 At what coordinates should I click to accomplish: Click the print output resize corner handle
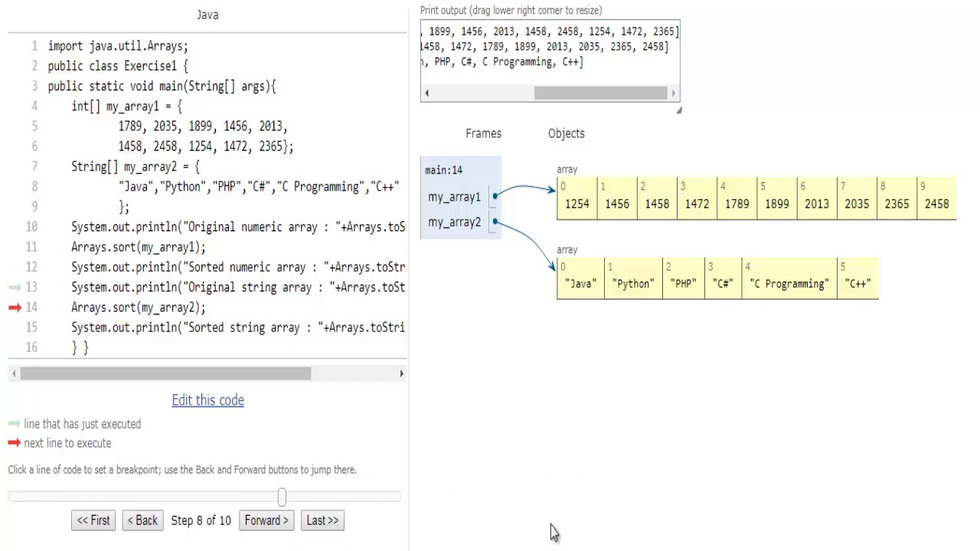coord(678,110)
